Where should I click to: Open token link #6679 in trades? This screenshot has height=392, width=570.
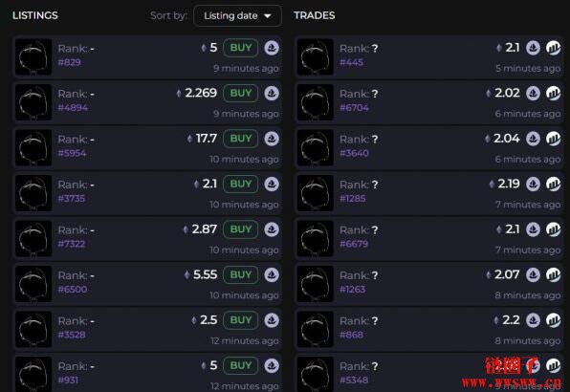[x=354, y=244]
